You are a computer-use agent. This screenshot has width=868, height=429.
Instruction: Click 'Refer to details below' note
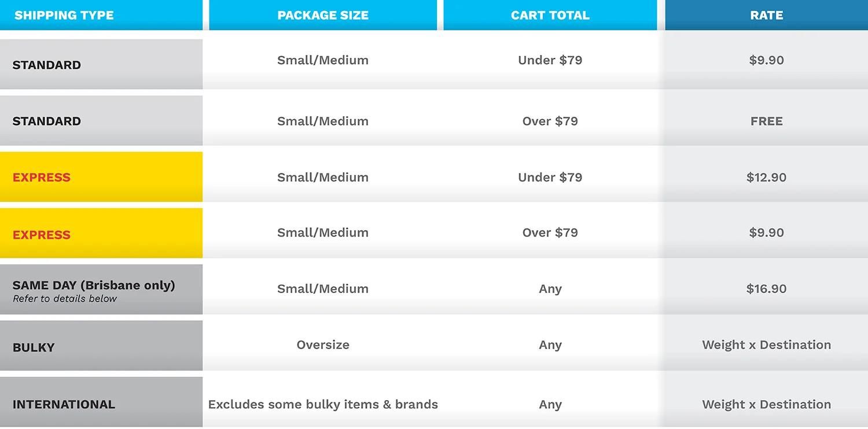coord(65,299)
